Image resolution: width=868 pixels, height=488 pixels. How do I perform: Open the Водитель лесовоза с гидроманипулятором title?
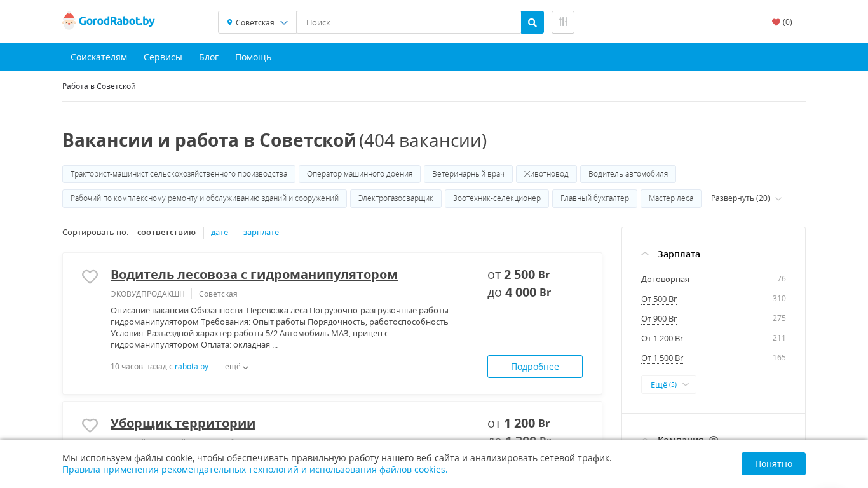point(254,274)
